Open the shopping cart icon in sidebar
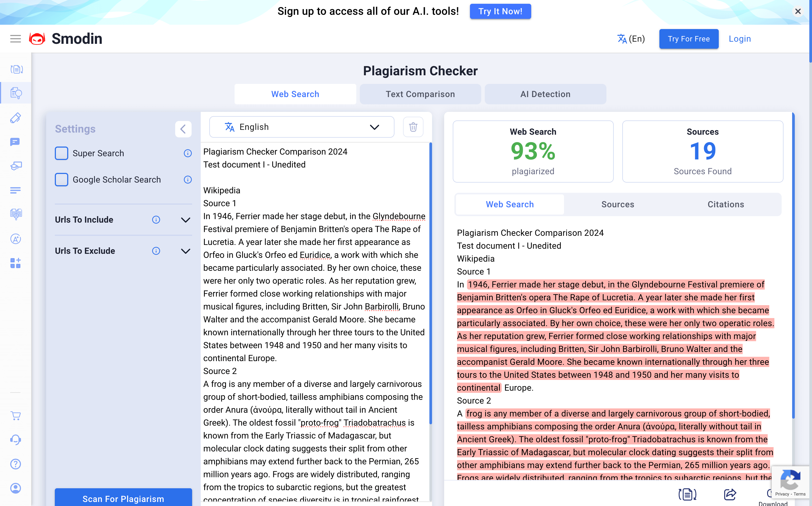Screen dimensions: 812x506 tap(16, 416)
